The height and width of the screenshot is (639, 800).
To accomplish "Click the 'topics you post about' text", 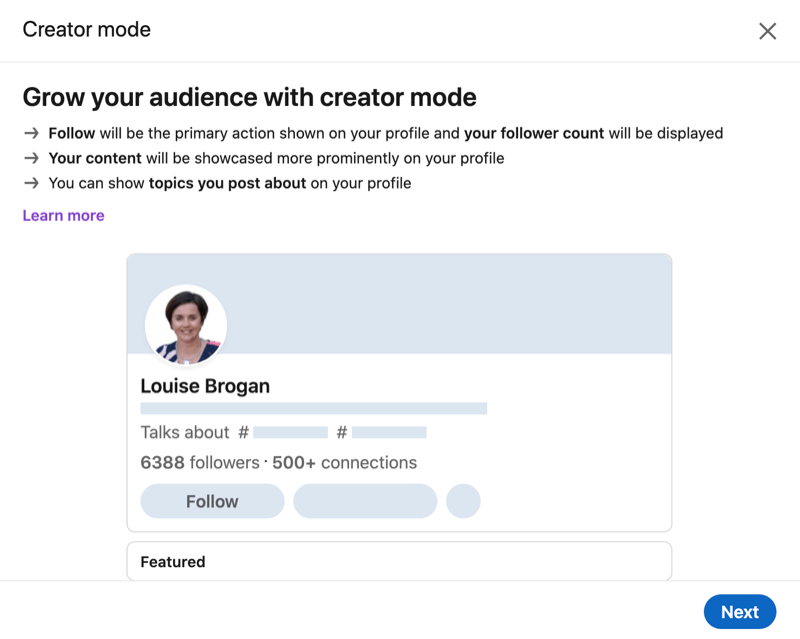I will point(228,183).
